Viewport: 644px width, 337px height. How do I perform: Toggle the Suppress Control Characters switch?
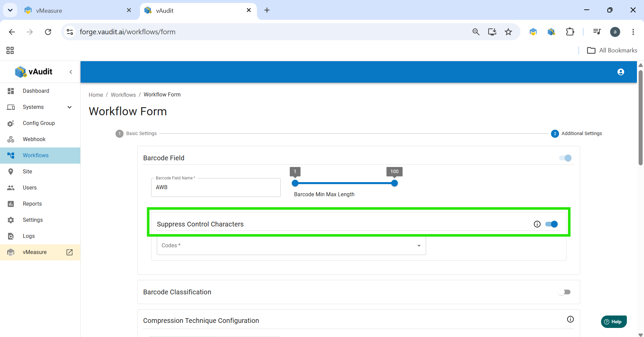(x=552, y=224)
